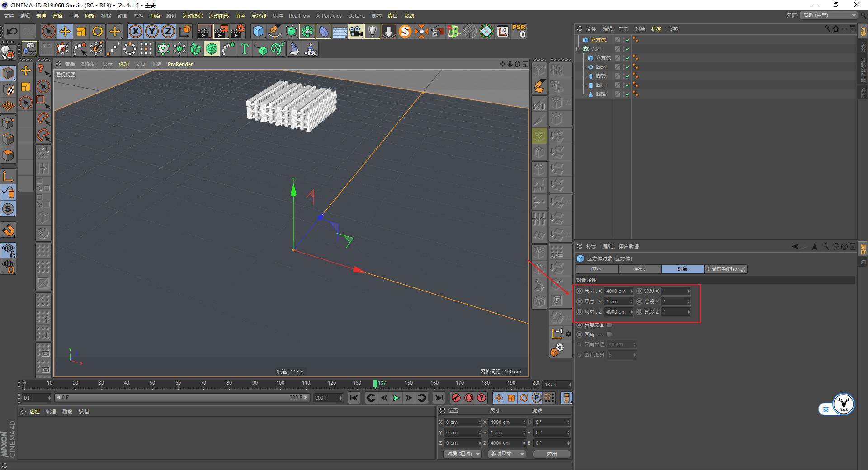Activate the Rotate tool
This screenshot has height=470, width=868.
(x=98, y=31)
